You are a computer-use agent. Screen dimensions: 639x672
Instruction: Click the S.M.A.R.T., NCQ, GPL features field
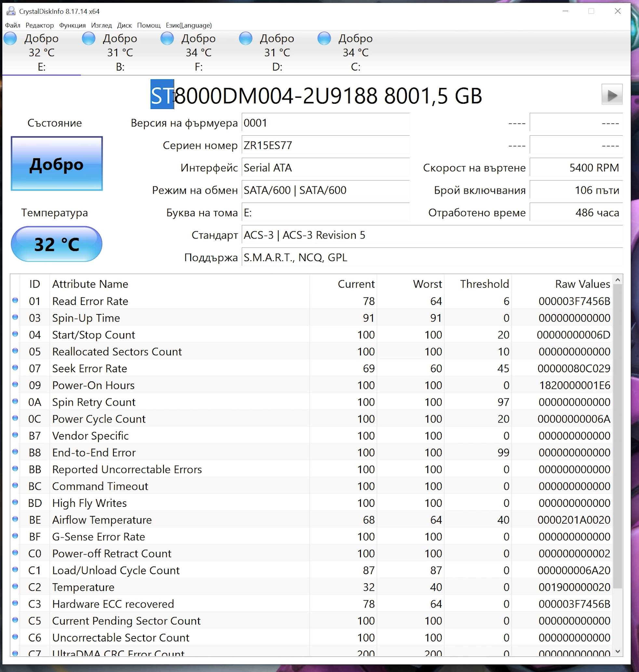432,257
